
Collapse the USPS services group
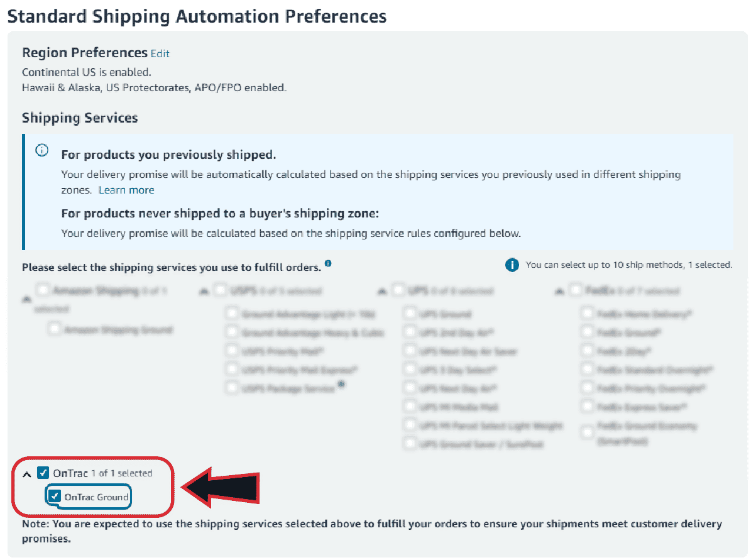point(203,292)
